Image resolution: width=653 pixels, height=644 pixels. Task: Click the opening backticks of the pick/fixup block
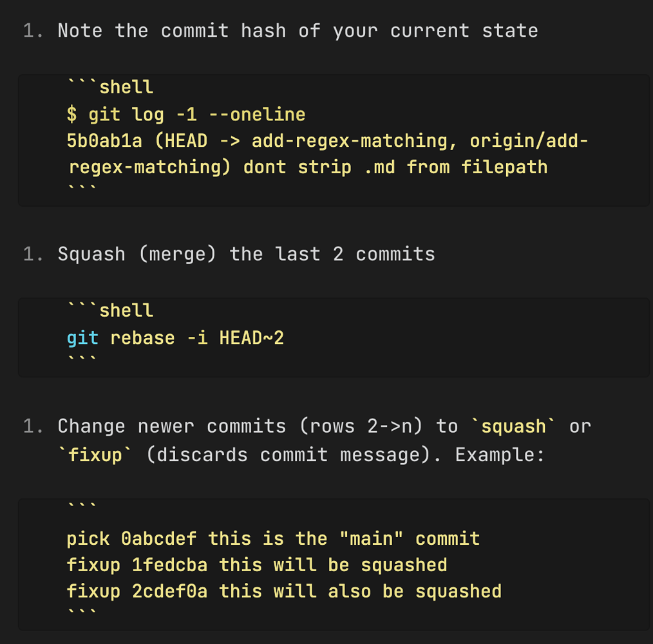[82, 506]
